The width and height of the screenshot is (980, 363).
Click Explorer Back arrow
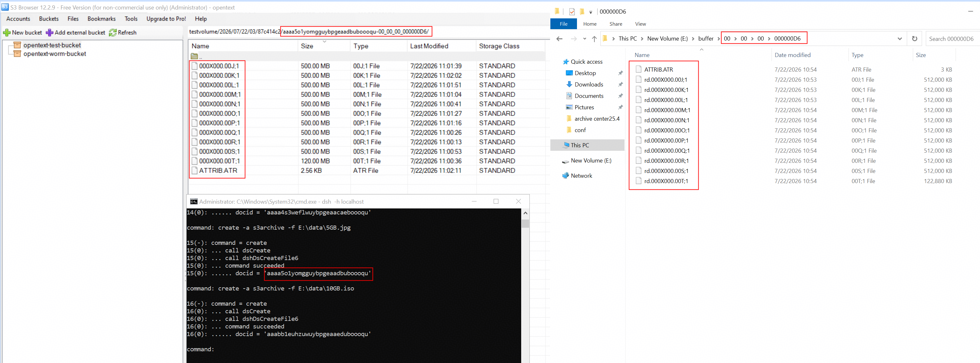point(559,38)
